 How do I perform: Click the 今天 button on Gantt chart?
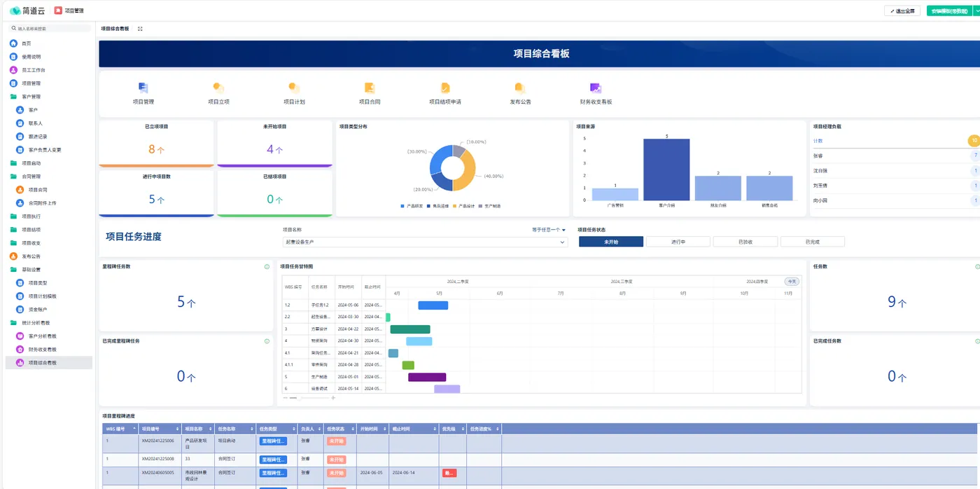point(792,281)
